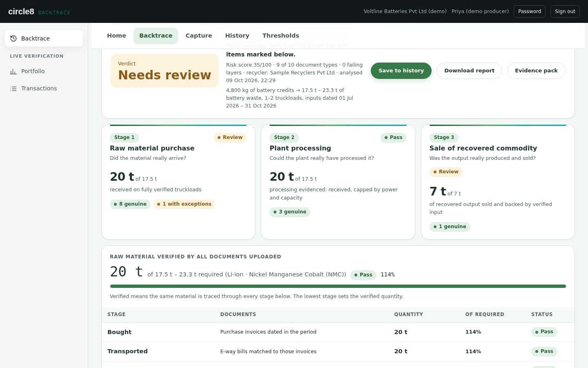Click 'E-way bills matched to those invoices'
Image resolution: width=588 pixels, height=368 pixels.
click(x=268, y=351)
